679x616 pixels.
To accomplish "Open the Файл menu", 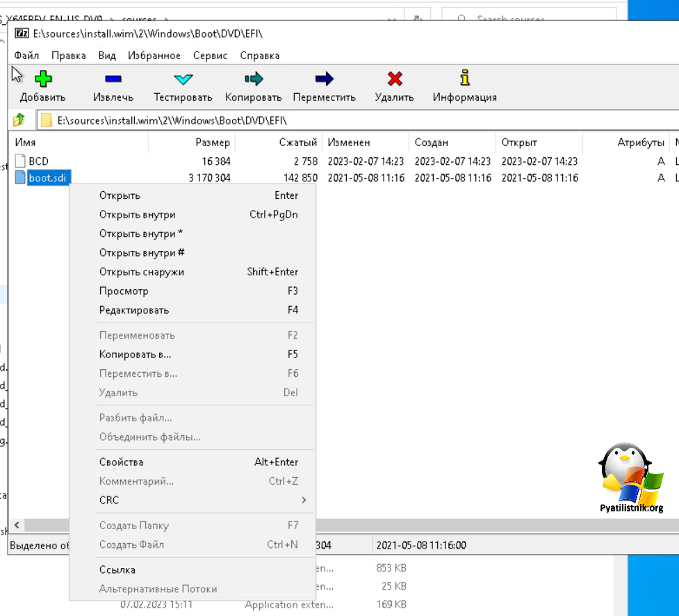I will [26, 56].
